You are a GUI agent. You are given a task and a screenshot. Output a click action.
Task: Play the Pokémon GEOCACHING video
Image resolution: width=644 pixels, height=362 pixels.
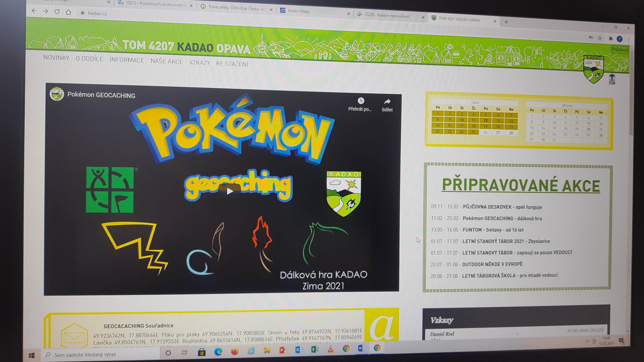point(229,191)
